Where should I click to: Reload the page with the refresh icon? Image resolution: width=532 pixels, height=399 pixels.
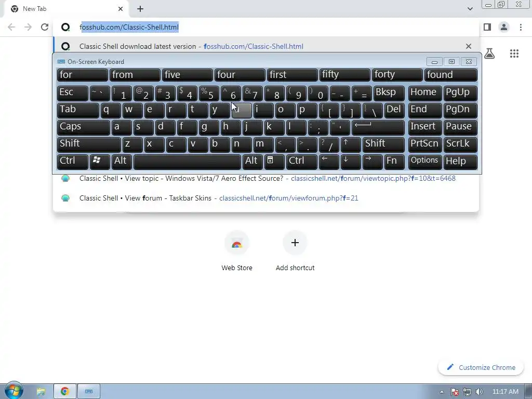[45, 27]
